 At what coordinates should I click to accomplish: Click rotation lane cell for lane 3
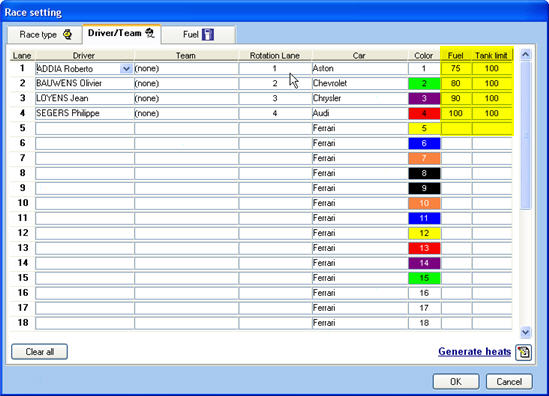click(x=275, y=98)
